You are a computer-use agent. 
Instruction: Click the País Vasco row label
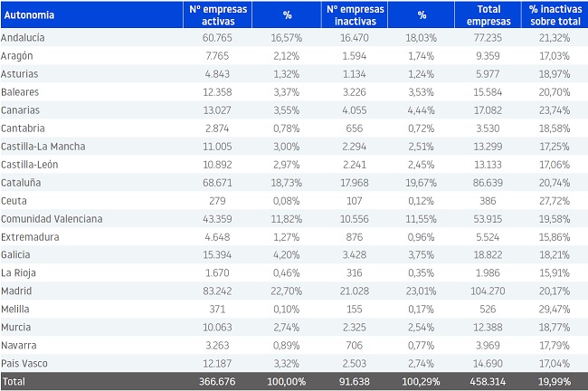pyautogui.click(x=24, y=364)
